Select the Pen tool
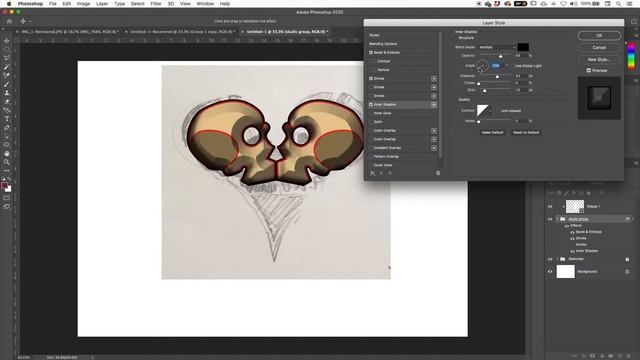 [x=7, y=128]
